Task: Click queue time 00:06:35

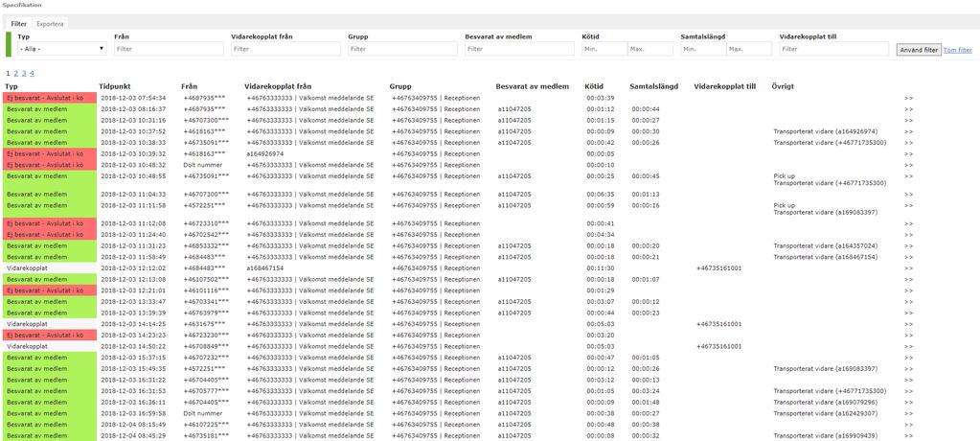Action: click(x=601, y=195)
